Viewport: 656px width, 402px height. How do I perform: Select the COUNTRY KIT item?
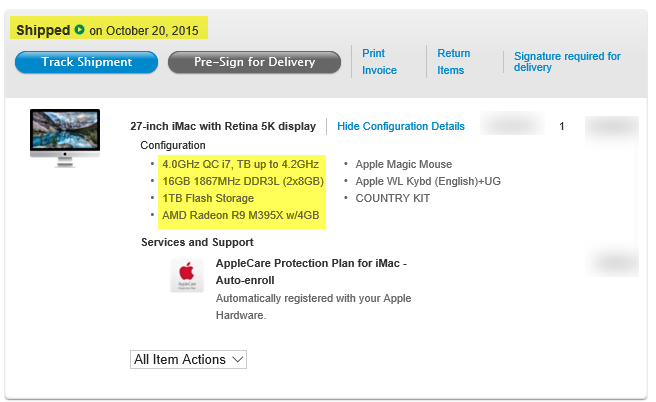(392, 198)
